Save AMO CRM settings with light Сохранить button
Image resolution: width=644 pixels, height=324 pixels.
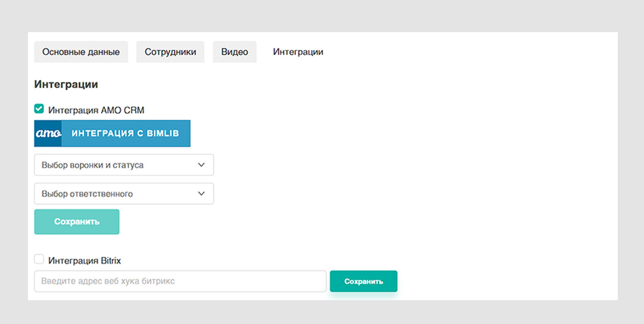(77, 222)
